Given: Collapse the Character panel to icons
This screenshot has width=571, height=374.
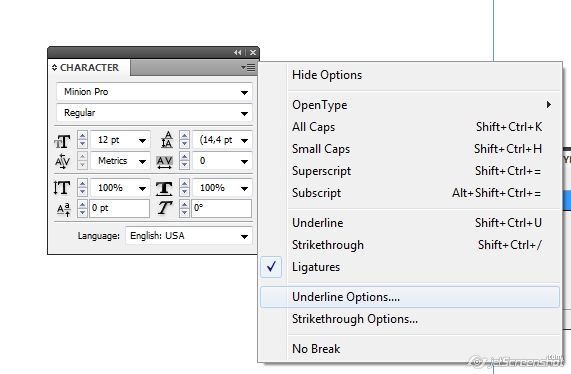Looking at the screenshot, I should pos(237,52).
